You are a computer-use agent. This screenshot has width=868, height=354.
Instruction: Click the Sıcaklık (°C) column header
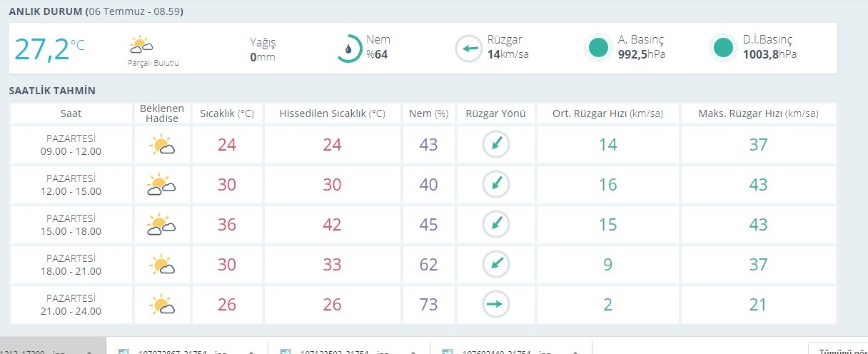point(227,113)
